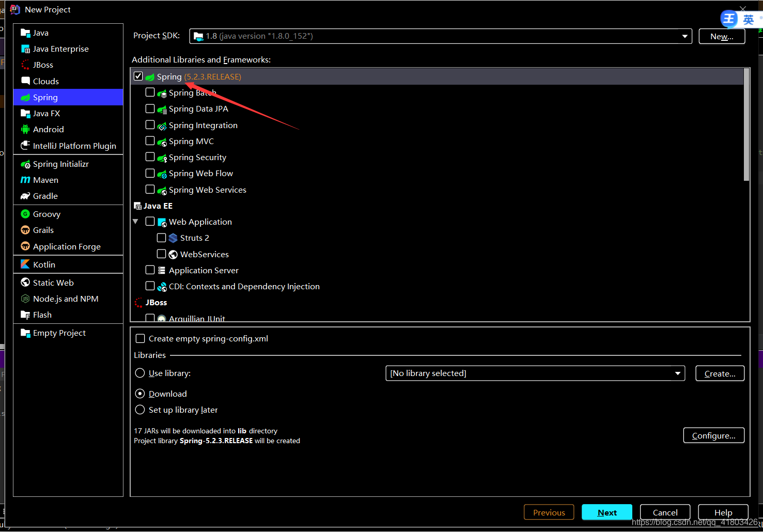Click the Android robot icon
This screenshot has width=763, height=532.
(x=25, y=130)
